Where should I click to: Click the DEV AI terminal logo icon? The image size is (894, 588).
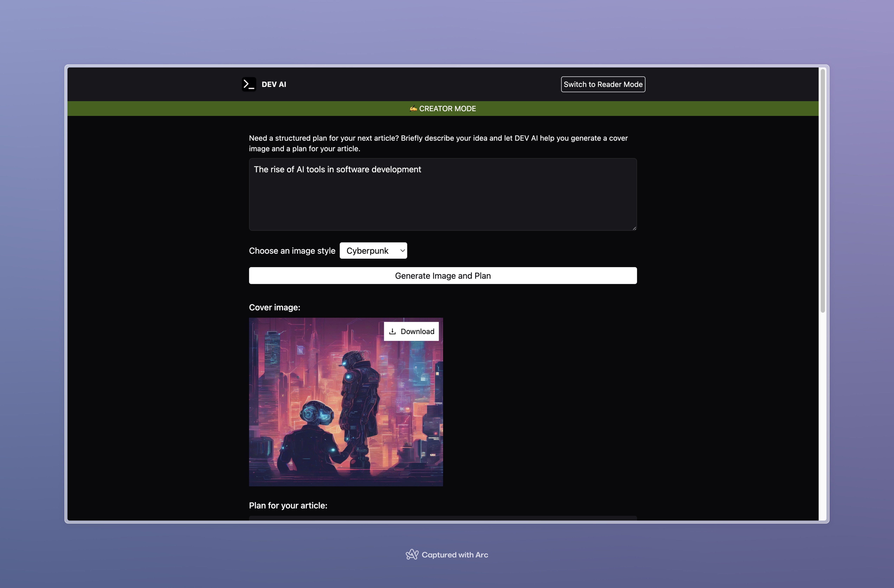pos(249,84)
